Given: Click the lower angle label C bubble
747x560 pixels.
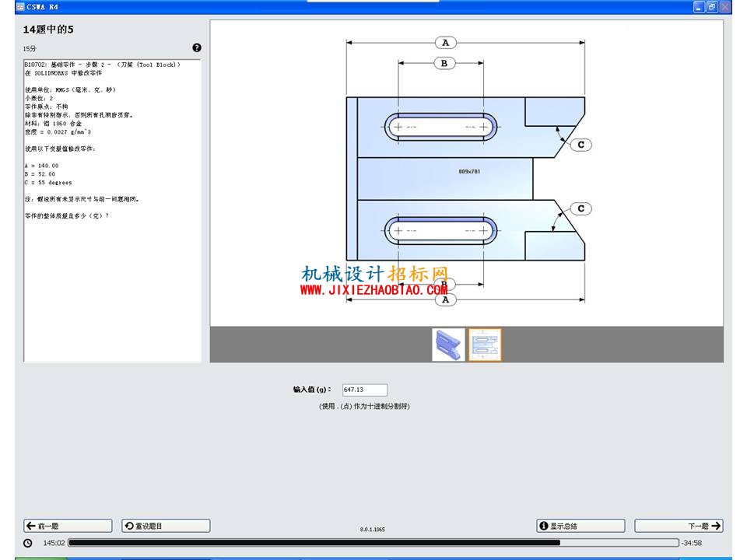Looking at the screenshot, I should tap(580, 208).
